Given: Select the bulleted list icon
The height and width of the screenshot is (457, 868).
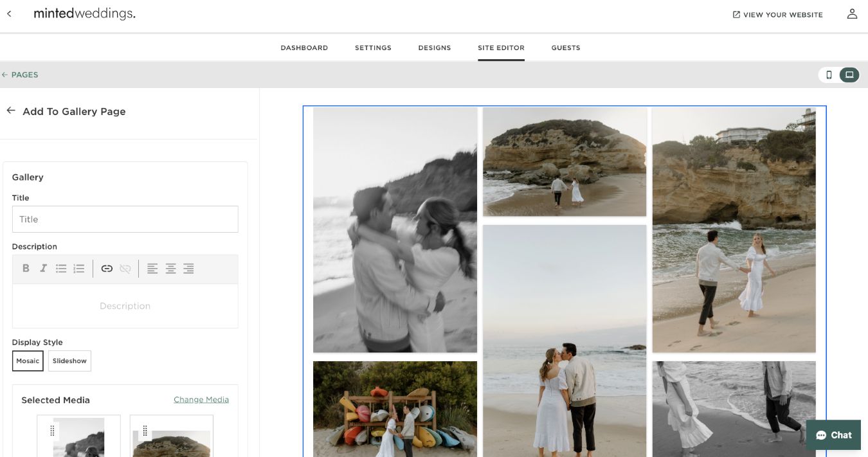Looking at the screenshot, I should click(x=61, y=269).
